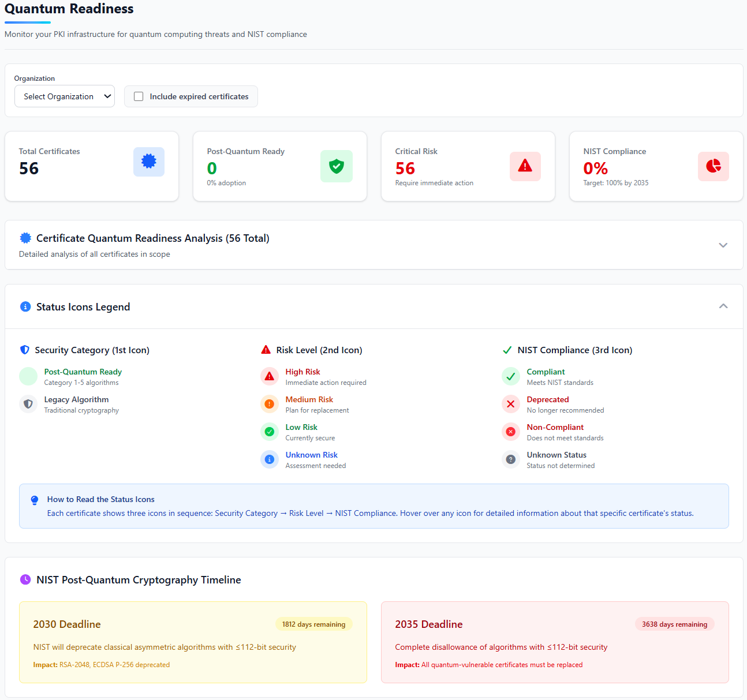
Task: Click Impact: RSA-2048, ECDSA P-256 deprecated text
Action: click(102, 665)
